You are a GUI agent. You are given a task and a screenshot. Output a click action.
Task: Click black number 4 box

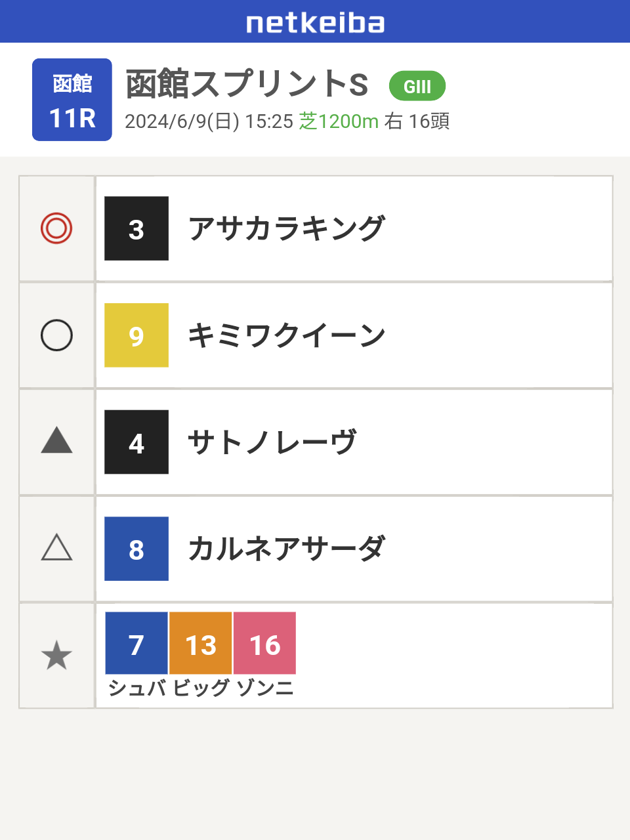click(136, 442)
